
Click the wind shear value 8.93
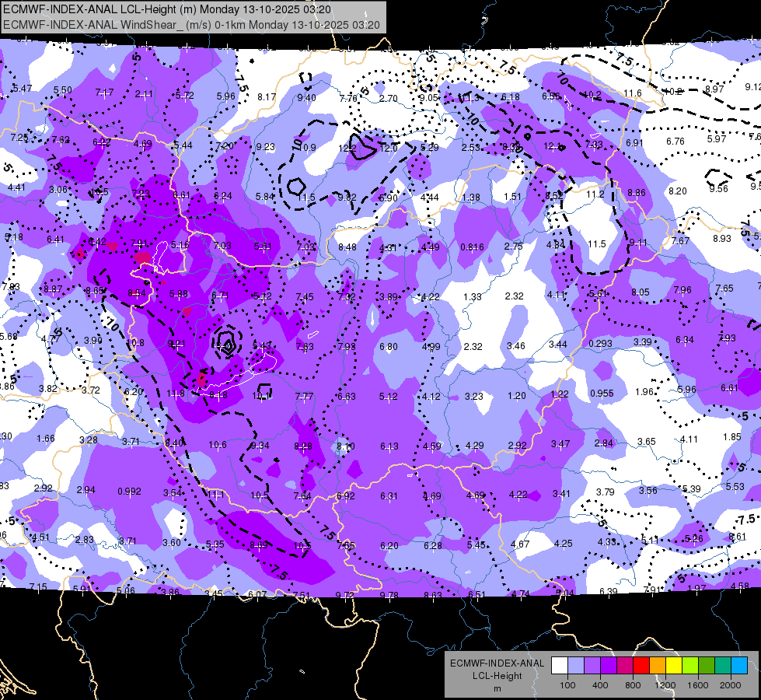click(721, 238)
